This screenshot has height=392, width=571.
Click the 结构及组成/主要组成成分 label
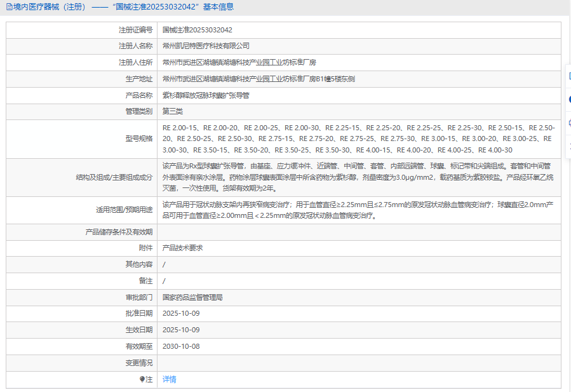point(114,177)
